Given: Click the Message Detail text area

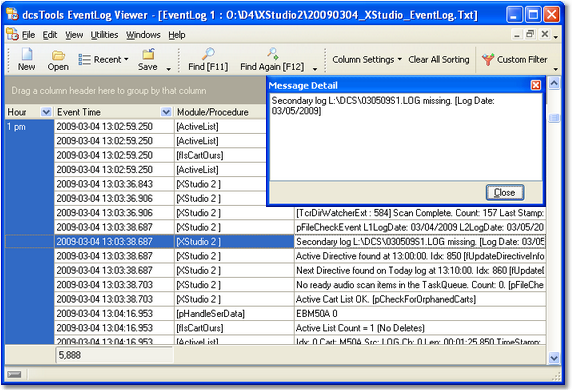Looking at the screenshot, I should pos(406,137).
